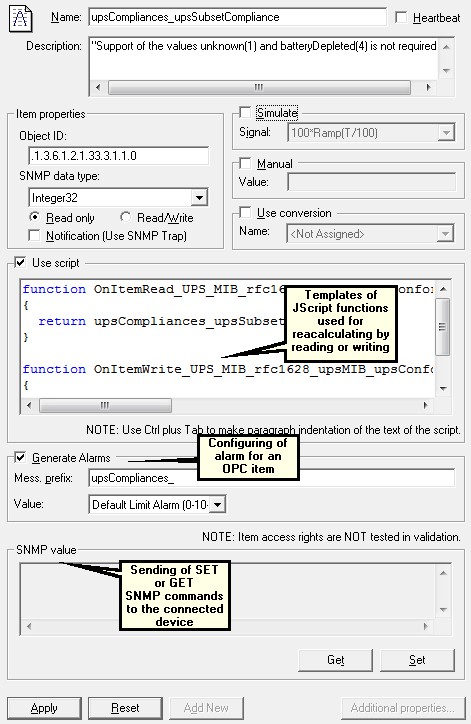Toggle the Use conversion checkbox

click(245, 212)
